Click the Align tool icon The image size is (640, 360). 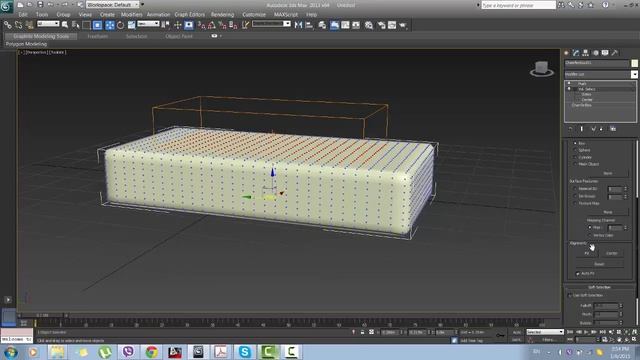(x=309, y=25)
